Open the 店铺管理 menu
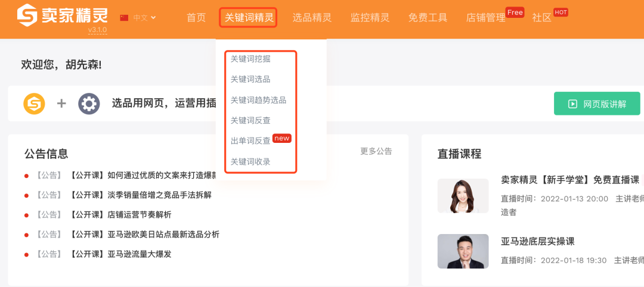 click(486, 18)
